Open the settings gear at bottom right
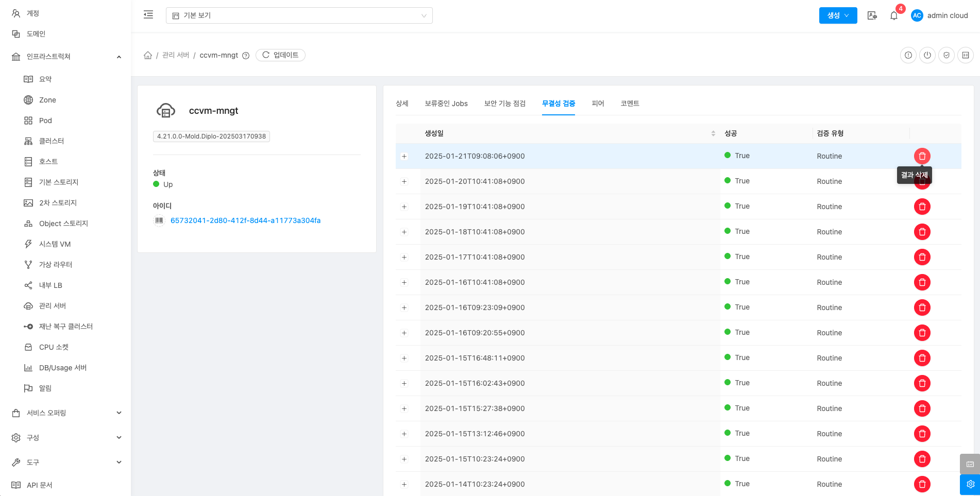This screenshot has width=980, height=496. click(970, 484)
